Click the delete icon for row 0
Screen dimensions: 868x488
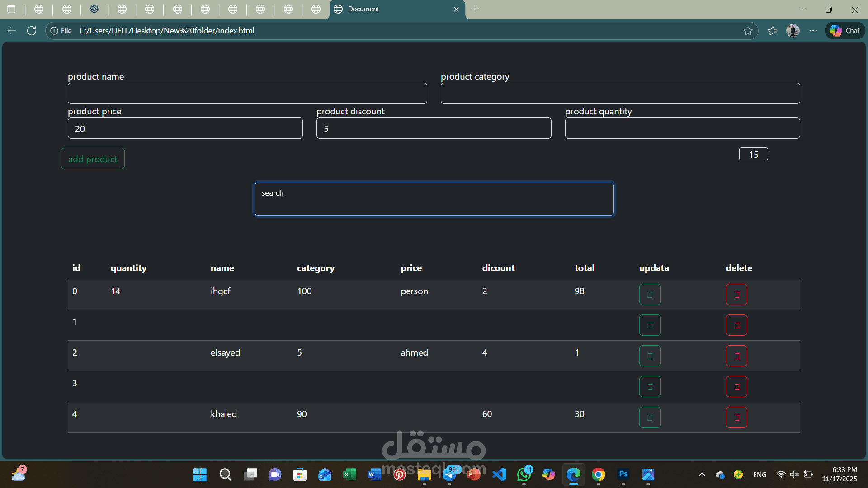point(736,295)
